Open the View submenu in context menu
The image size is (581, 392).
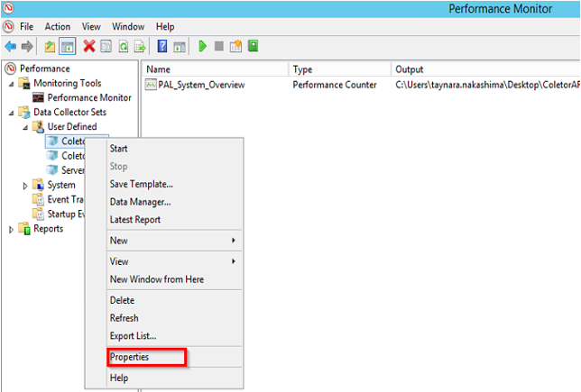pyautogui.click(x=175, y=261)
